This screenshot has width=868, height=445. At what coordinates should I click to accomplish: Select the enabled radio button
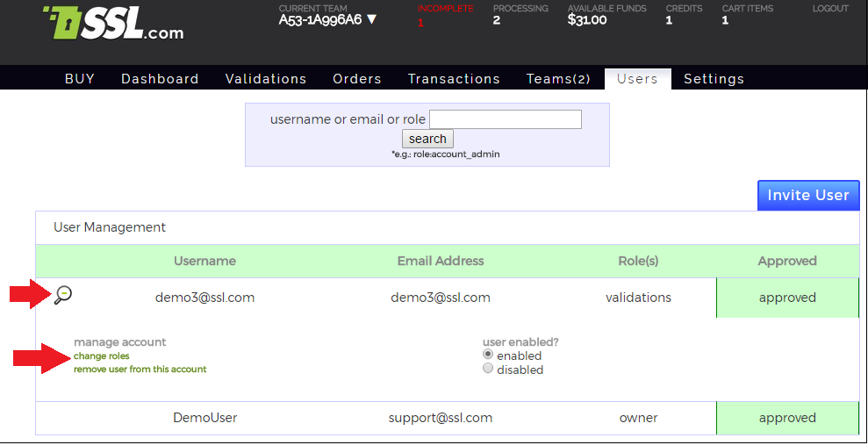point(488,355)
